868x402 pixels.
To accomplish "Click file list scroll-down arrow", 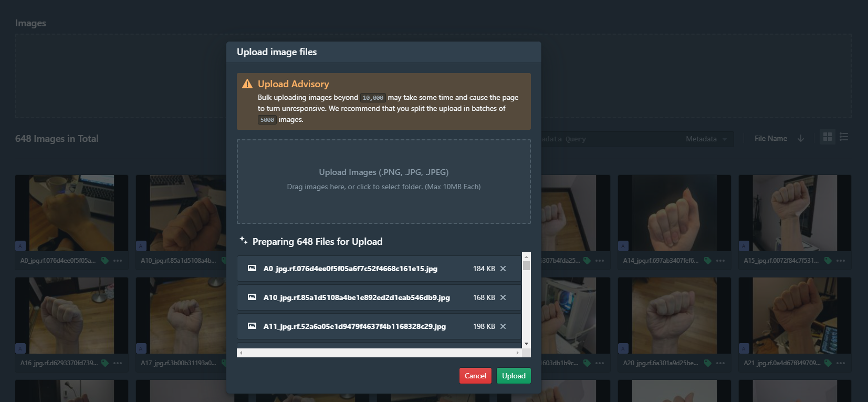I will [x=526, y=344].
